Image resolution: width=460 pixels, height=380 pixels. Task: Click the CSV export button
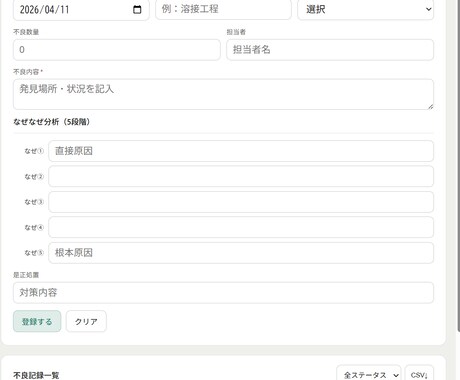coord(419,374)
